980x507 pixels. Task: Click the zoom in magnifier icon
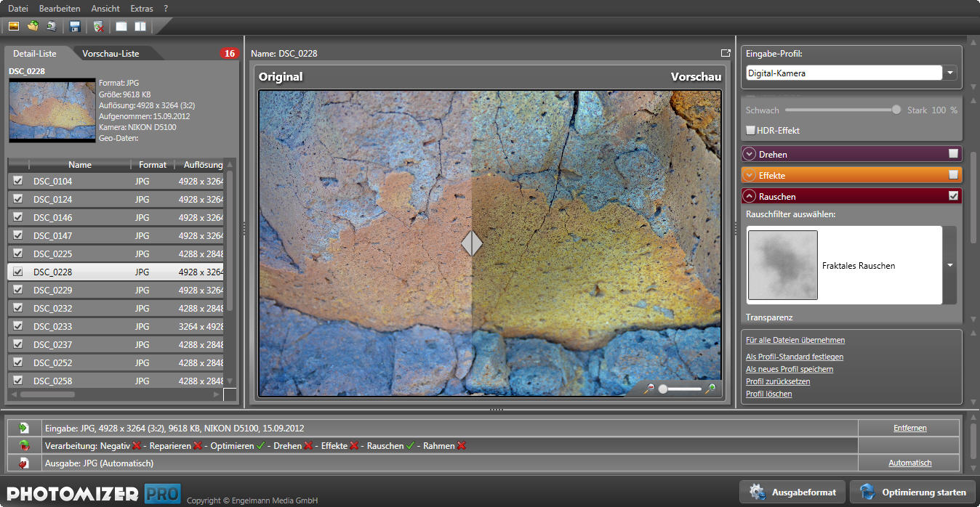coord(710,389)
